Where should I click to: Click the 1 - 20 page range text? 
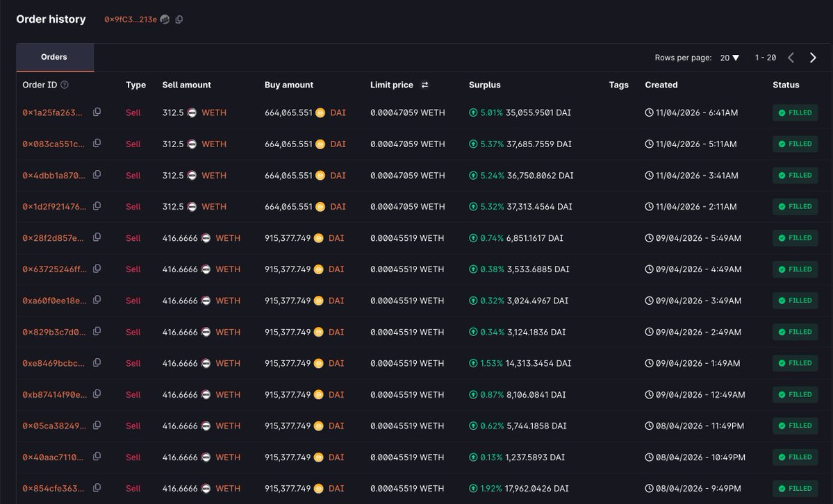pos(766,58)
